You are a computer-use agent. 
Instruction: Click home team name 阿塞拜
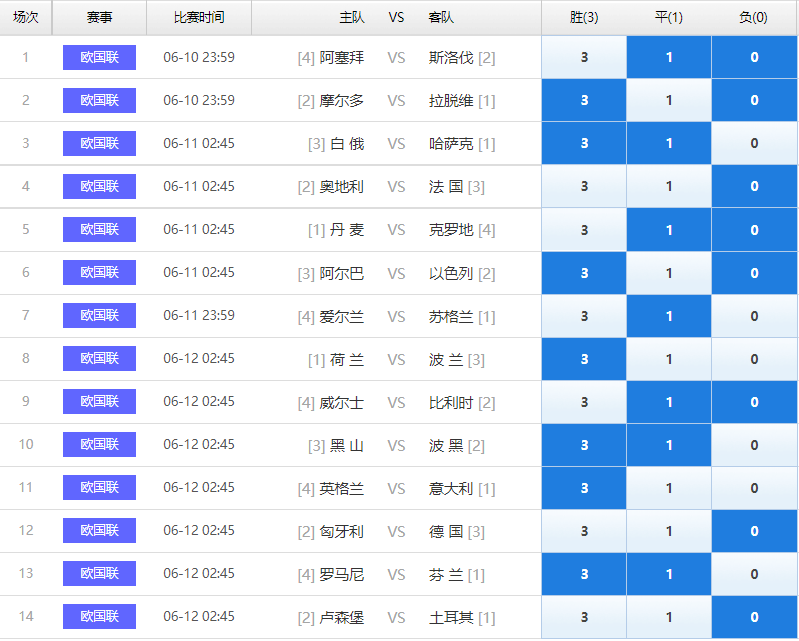341,58
